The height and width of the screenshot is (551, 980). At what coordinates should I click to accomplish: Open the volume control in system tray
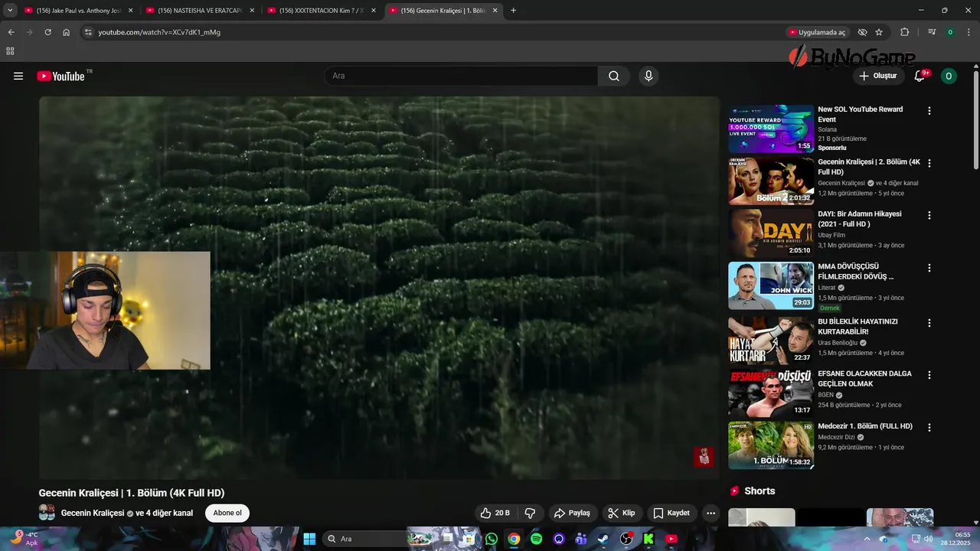[x=929, y=539]
